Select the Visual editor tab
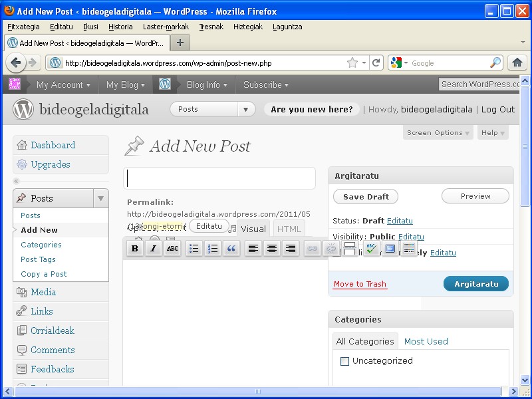Screen dimensions: 532x399 pos(253,229)
